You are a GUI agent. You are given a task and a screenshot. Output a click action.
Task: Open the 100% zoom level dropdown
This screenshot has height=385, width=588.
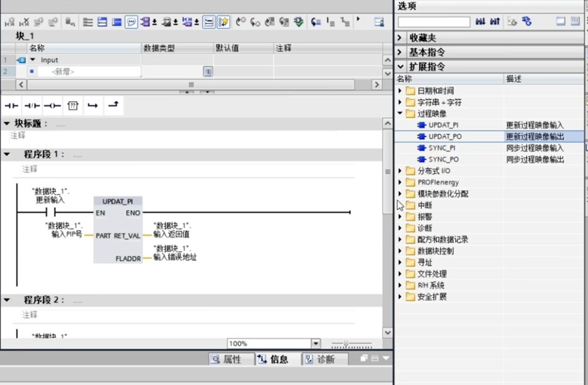click(316, 343)
